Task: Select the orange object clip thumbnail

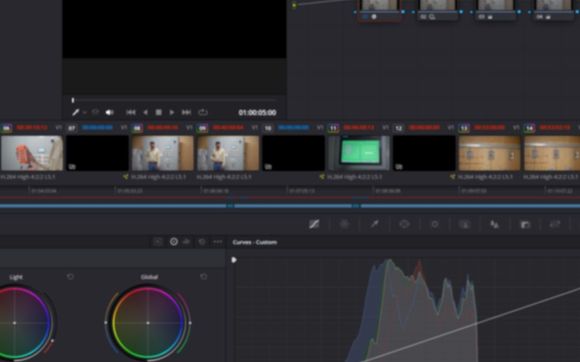Action: [x=32, y=153]
